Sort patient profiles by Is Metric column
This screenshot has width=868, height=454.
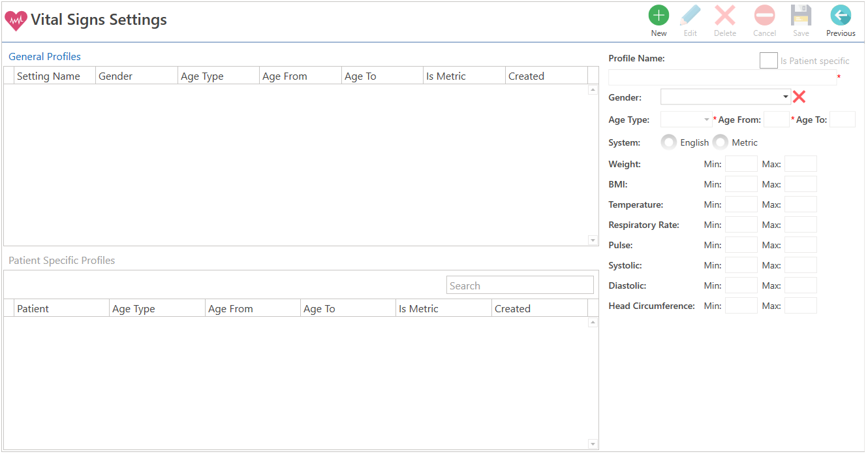pos(444,308)
